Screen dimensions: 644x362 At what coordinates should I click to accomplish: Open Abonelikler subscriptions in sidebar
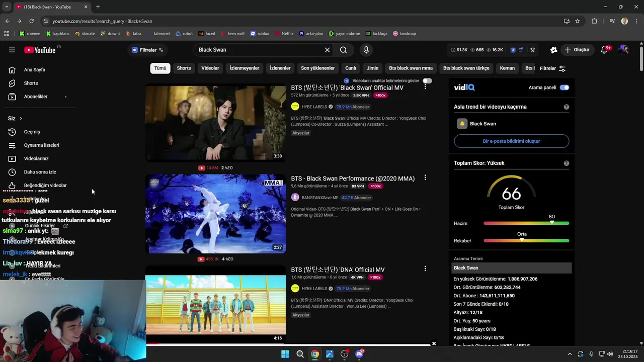36,97
